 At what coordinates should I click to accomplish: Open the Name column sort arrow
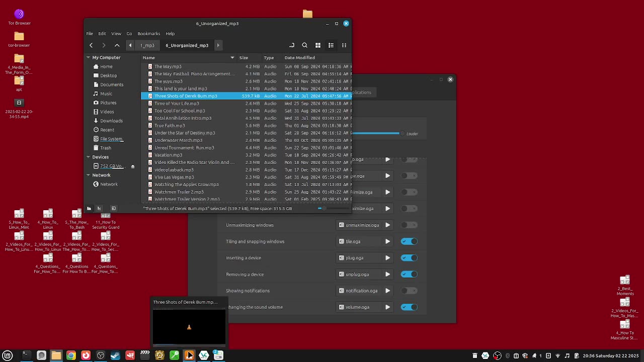coord(232,58)
